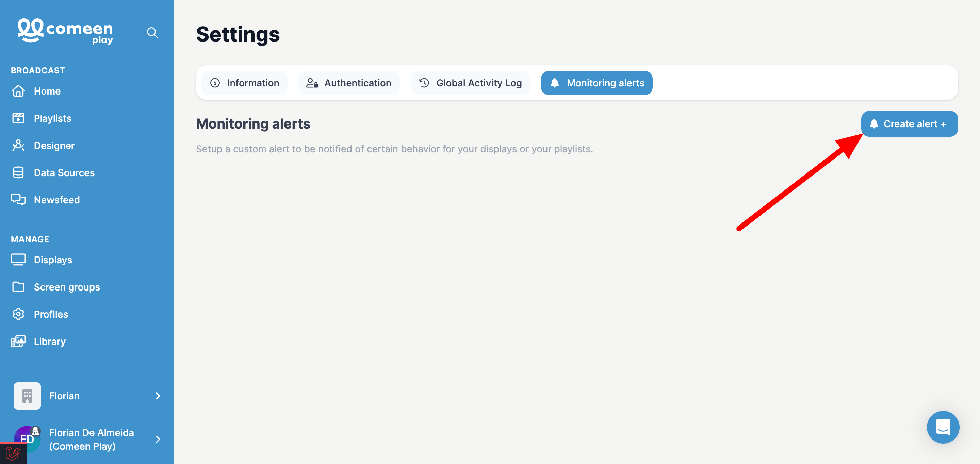Screen dimensions: 980x464
Task: Click the Newsfeed chat bubbles icon
Action: pos(18,200)
